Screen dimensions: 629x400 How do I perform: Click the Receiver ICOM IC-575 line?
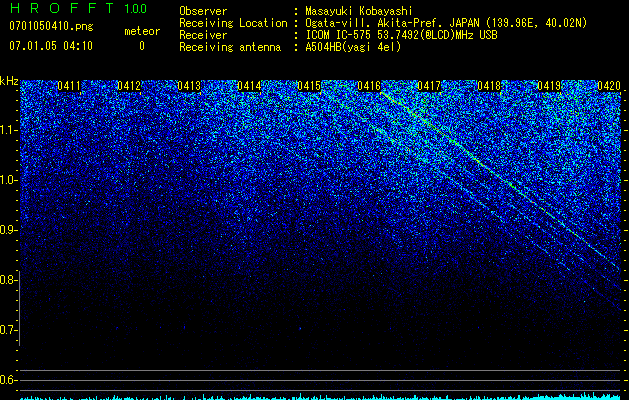(338, 35)
